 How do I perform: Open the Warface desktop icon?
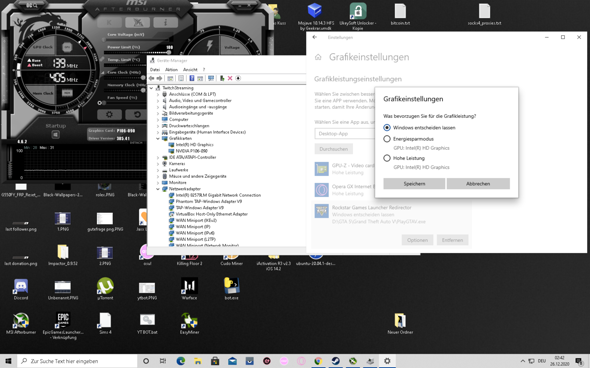pos(189,289)
